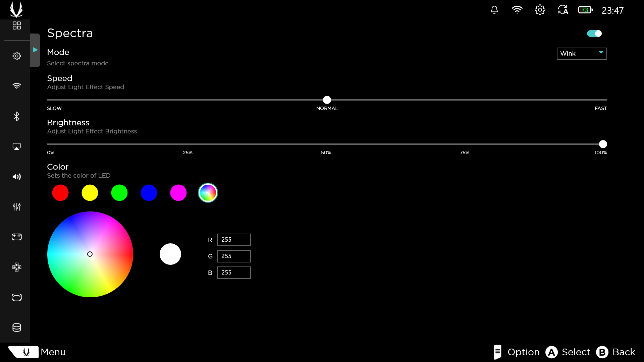This screenshot has height=362, width=644.
Task: Select the green color preset
Action: 119,193
